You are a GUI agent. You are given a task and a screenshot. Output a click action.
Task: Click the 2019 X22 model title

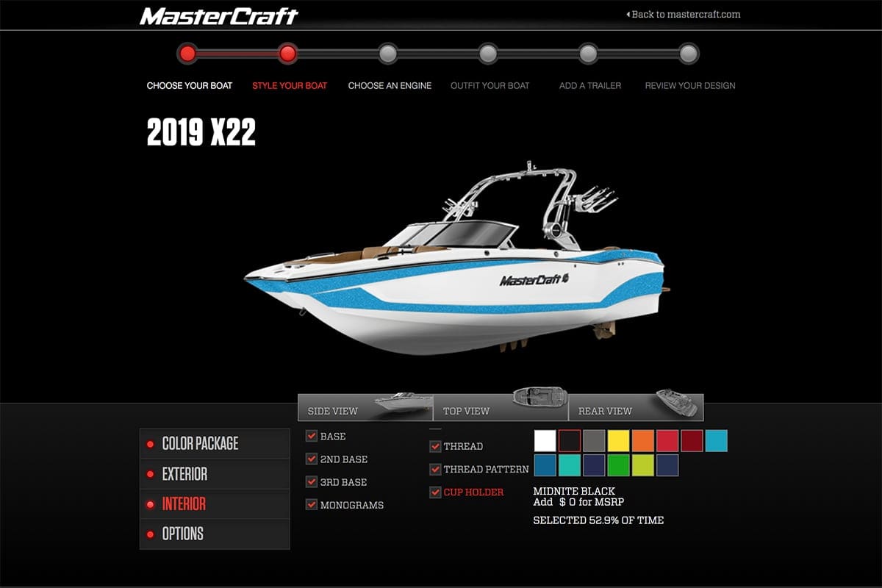(201, 132)
